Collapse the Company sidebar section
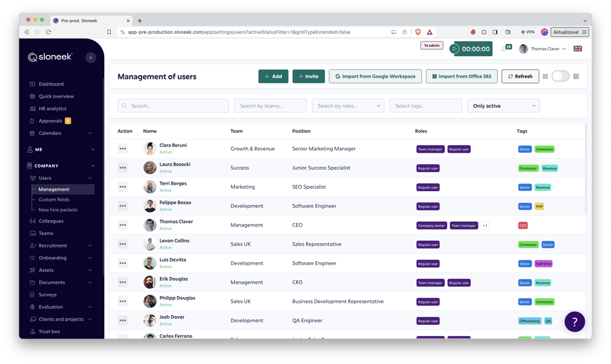 (92, 166)
